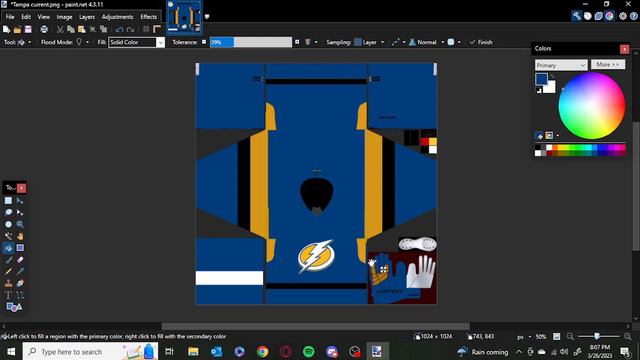Toggle the History window icon
Screen dimensions: 640x360
587,16
